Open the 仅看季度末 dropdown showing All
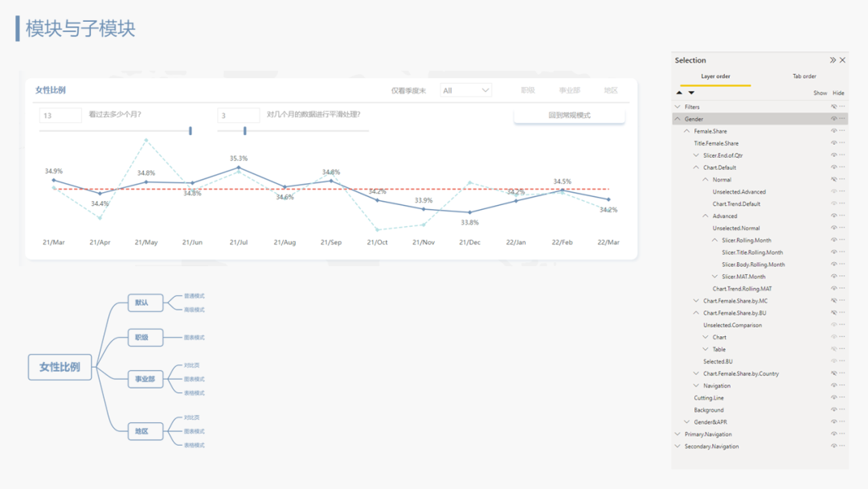868x489 pixels. [466, 91]
